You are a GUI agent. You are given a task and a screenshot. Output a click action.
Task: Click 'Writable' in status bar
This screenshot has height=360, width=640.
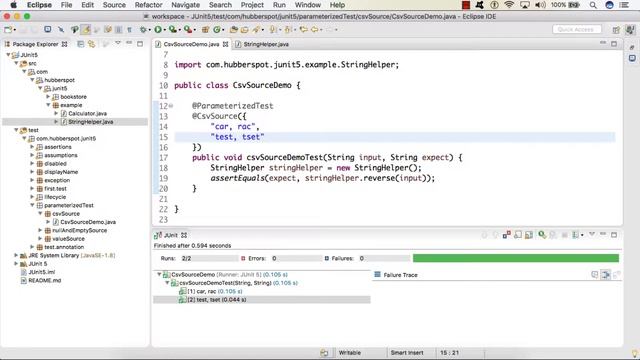[350, 353]
